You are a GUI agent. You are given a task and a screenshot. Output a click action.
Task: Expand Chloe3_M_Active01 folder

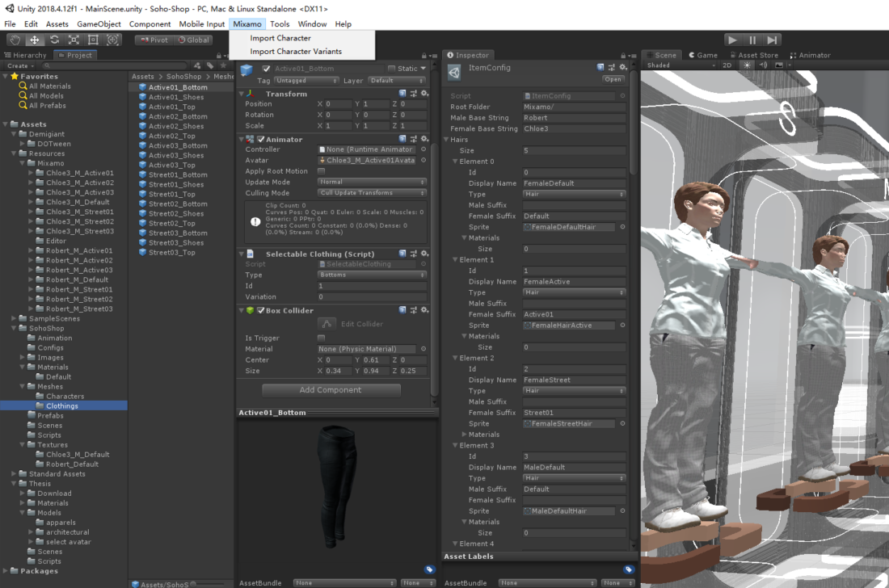[31, 174]
